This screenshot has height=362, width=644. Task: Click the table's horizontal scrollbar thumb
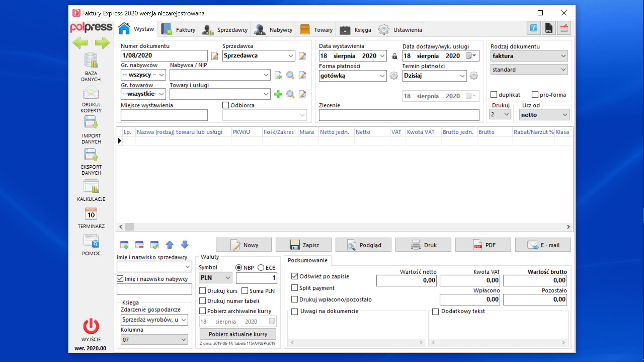(x=129, y=227)
